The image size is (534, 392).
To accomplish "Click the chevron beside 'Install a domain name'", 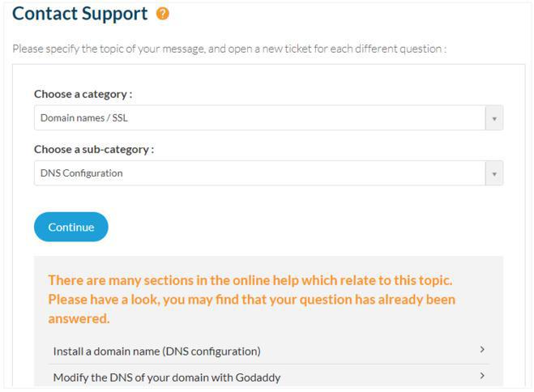I will coord(482,350).
